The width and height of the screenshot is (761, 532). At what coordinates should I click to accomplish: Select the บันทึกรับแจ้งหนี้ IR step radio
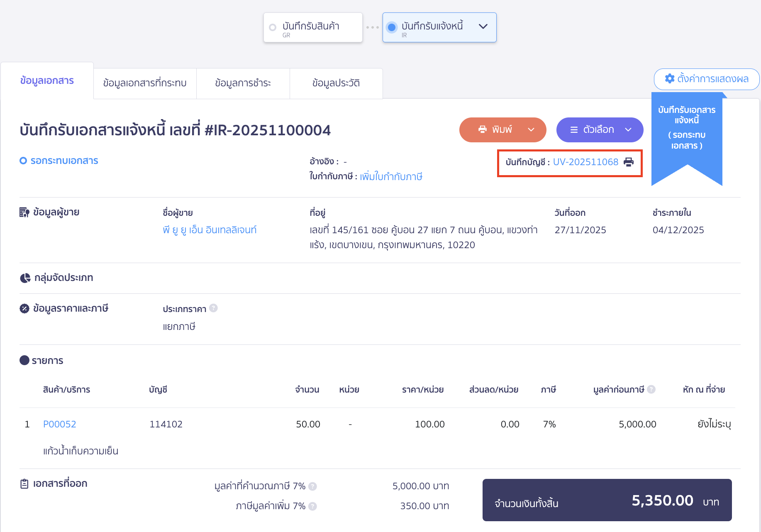tap(391, 27)
